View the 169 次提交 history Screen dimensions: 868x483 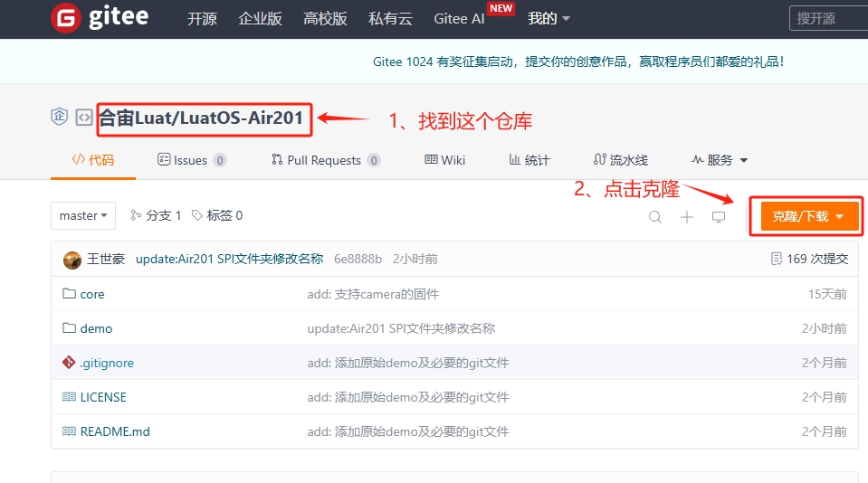click(810, 259)
